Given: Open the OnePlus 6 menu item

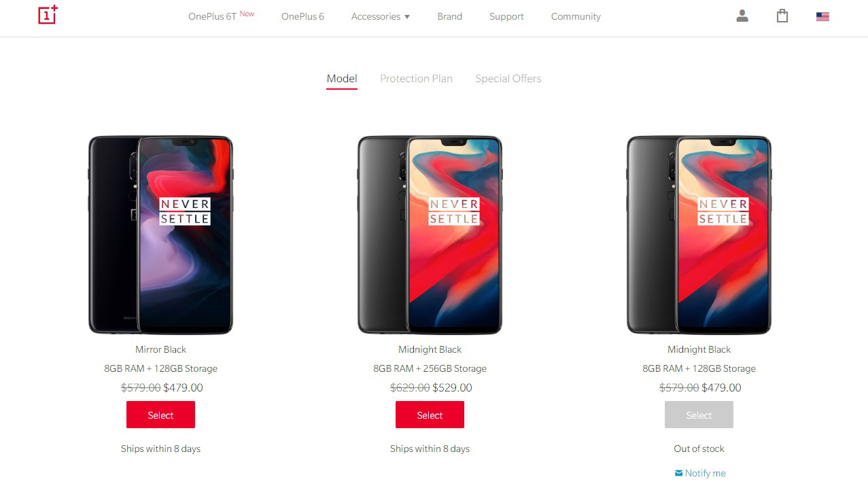Looking at the screenshot, I should pos(302,16).
